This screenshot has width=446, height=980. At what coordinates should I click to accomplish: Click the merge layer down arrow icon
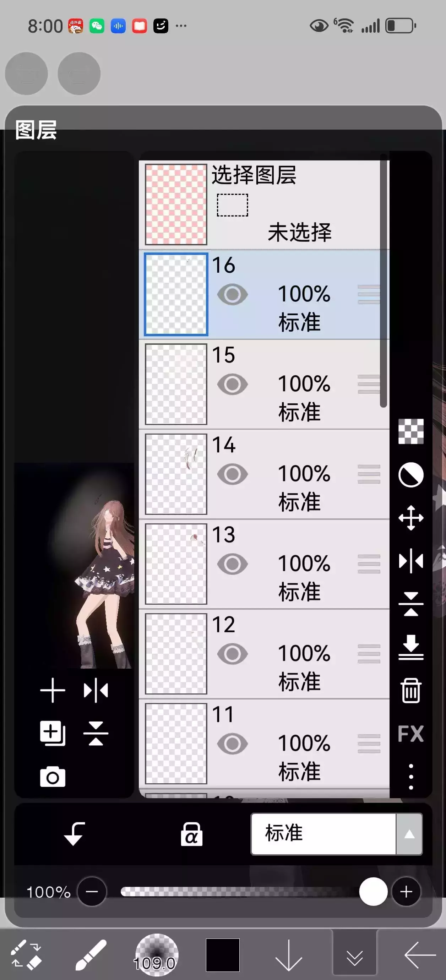(x=410, y=647)
